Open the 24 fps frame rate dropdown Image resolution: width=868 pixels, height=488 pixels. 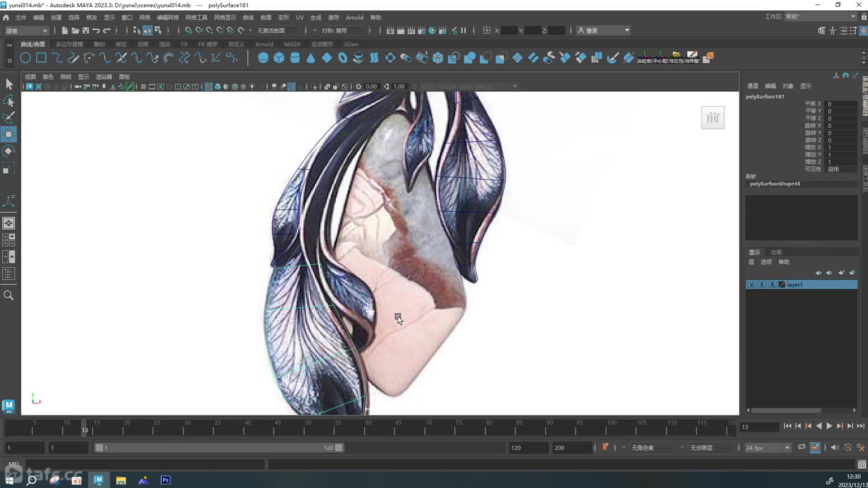tap(767, 448)
